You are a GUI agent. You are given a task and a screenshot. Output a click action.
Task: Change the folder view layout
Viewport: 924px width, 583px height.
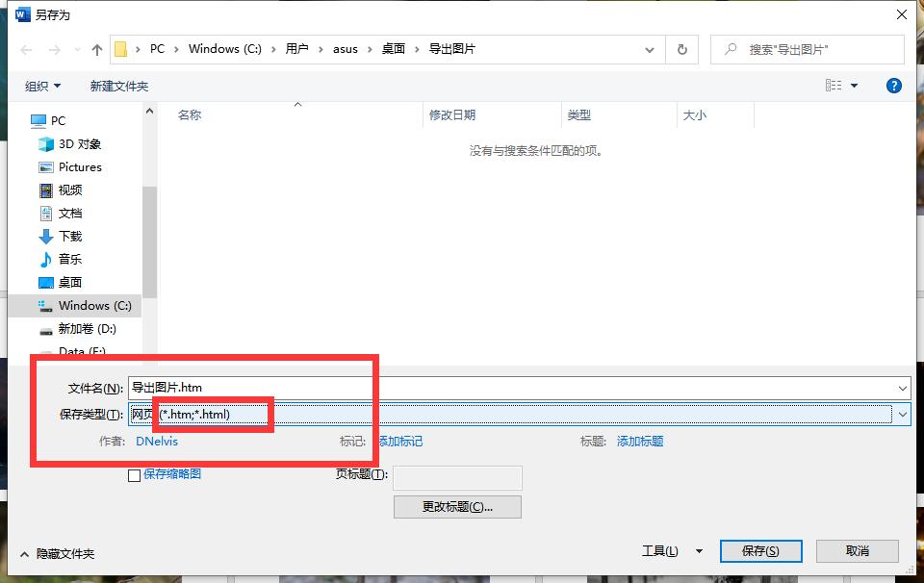coord(834,85)
